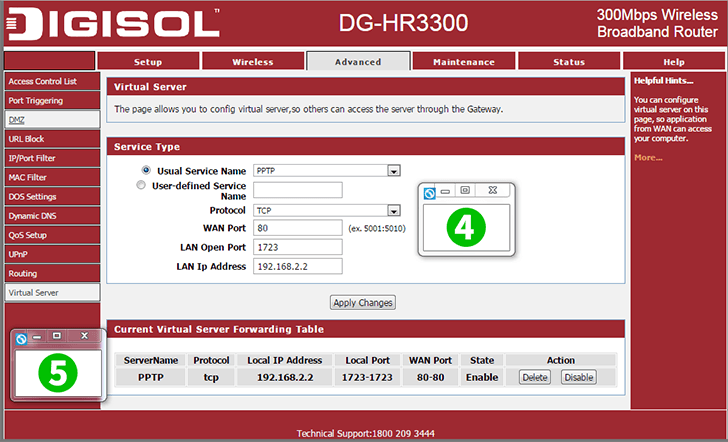Disable the PPTP forwarding entry
Viewport: 728px width, 442px height.
pos(578,377)
